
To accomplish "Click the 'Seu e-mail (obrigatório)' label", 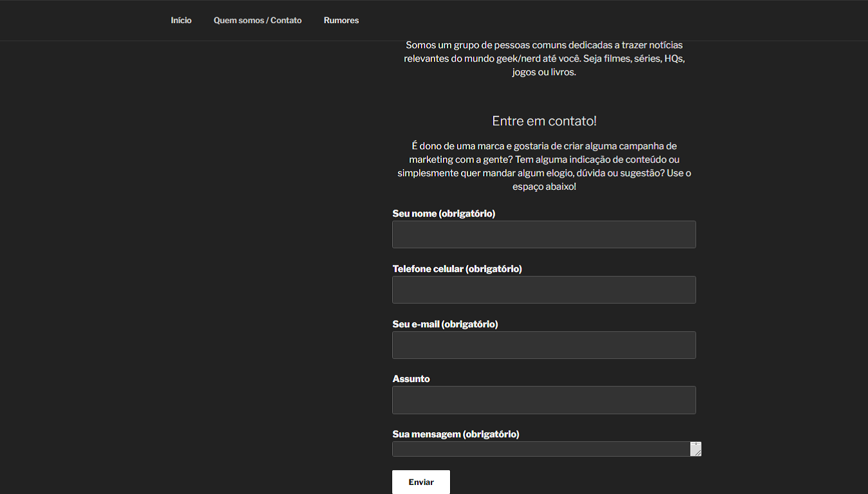I will click(445, 324).
